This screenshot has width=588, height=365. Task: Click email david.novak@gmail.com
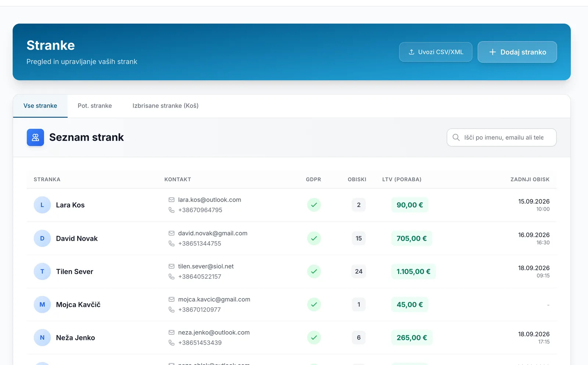coord(213,233)
